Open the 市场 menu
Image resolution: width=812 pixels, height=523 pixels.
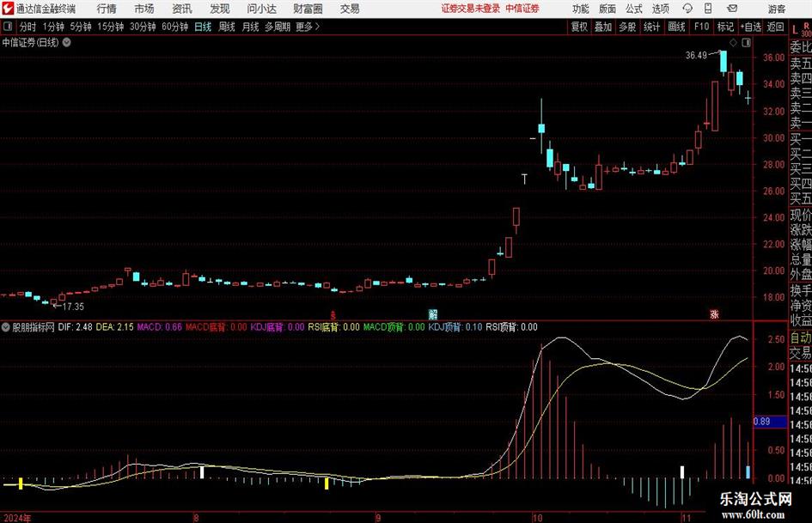click(144, 9)
